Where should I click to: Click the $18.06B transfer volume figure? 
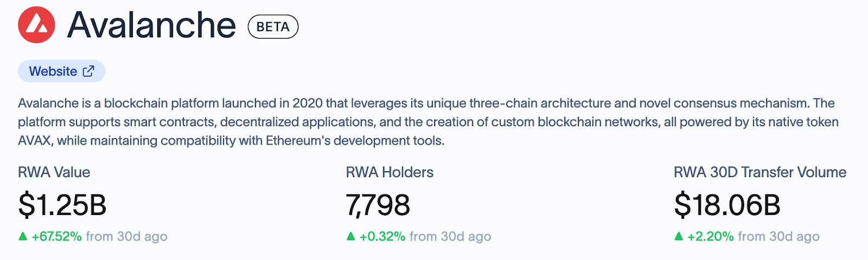tap(727, 205)
